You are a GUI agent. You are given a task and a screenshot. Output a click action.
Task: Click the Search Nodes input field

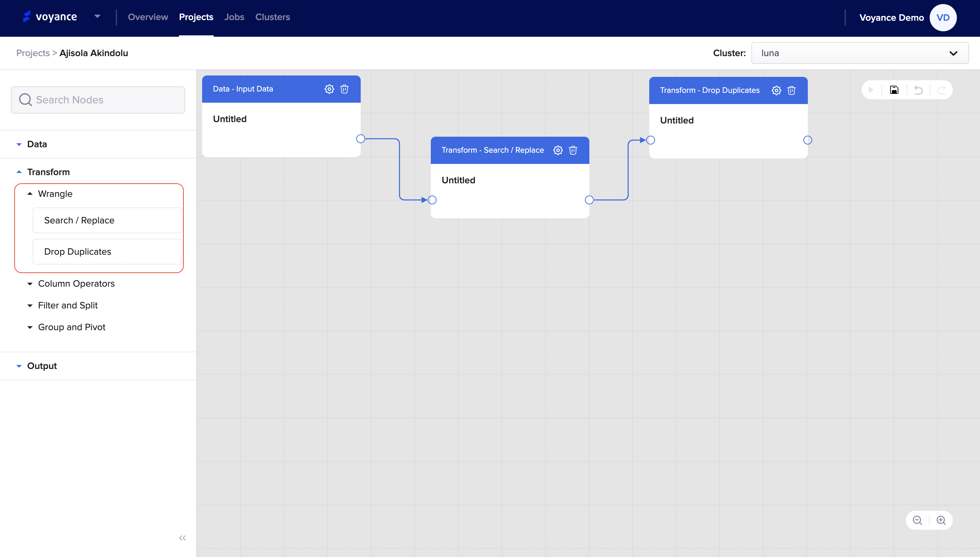(x=98, y=100)
